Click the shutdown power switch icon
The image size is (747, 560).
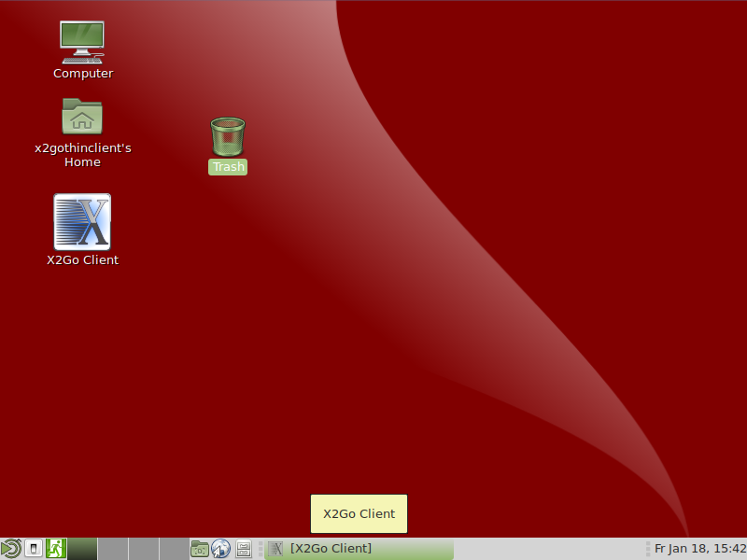(x=34, y=549)
